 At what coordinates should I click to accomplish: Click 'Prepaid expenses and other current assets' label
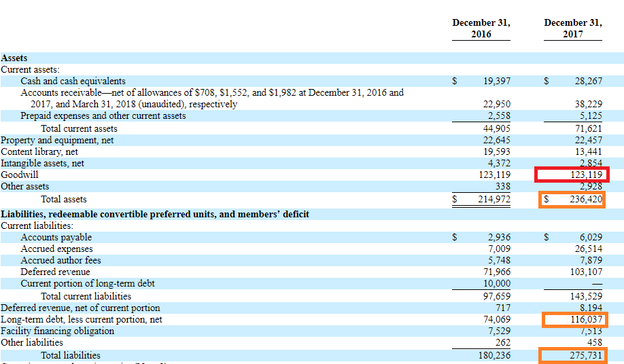(x=103, y=115)
